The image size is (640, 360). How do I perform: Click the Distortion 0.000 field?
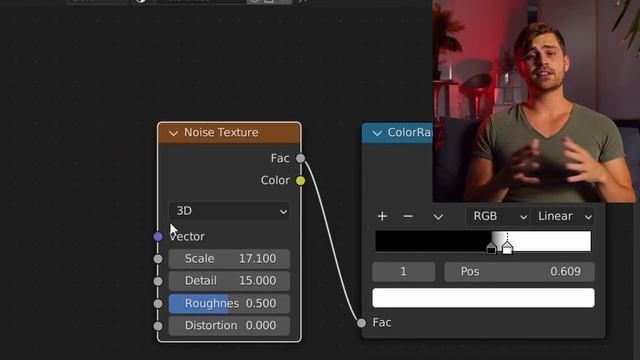(x=229, y=326)
